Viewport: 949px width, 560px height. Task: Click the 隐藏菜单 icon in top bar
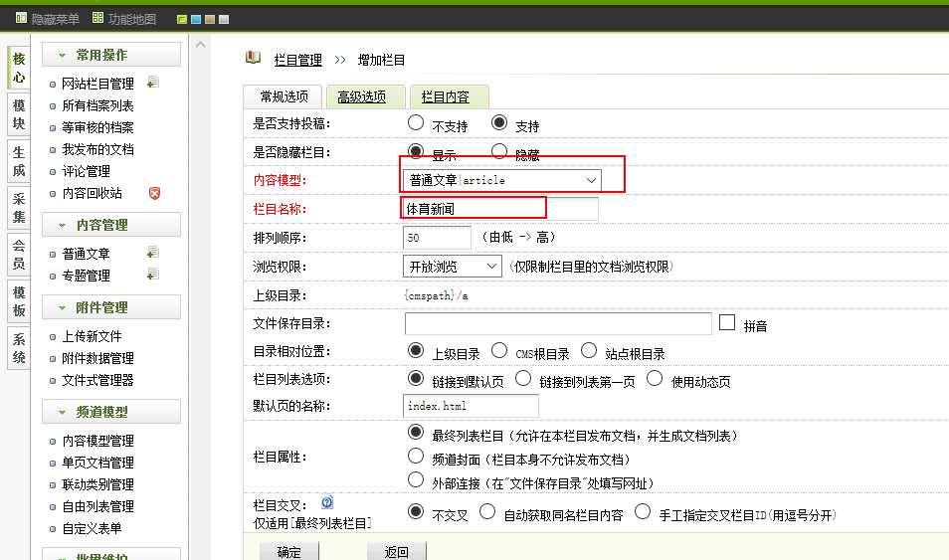(21, 18)
